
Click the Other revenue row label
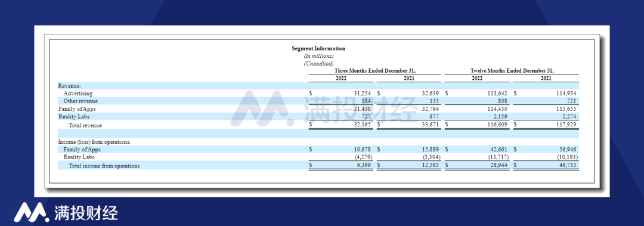[x=80, y=101]
